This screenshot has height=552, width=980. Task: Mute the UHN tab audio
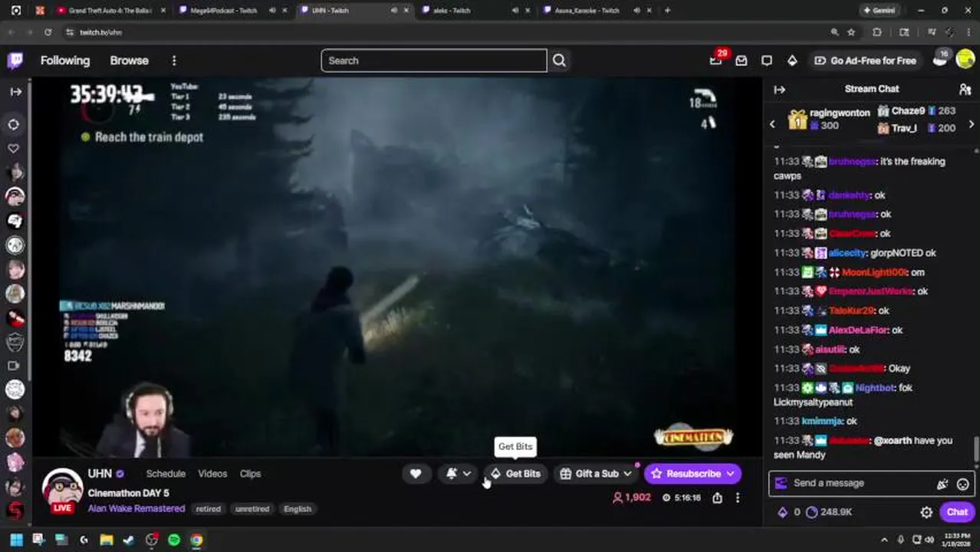[394, 11]
